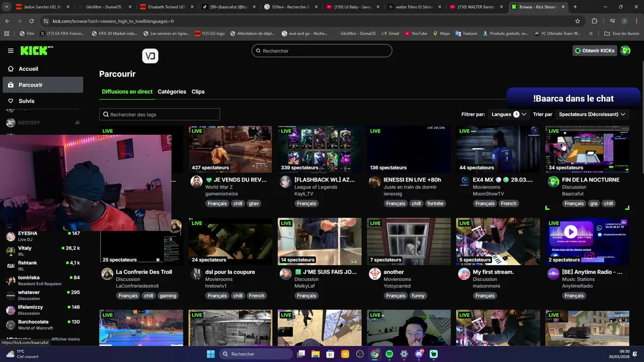
Task: Open File Explorer from the taskbar
Action: pyautogui.click(x=315, y=354)
